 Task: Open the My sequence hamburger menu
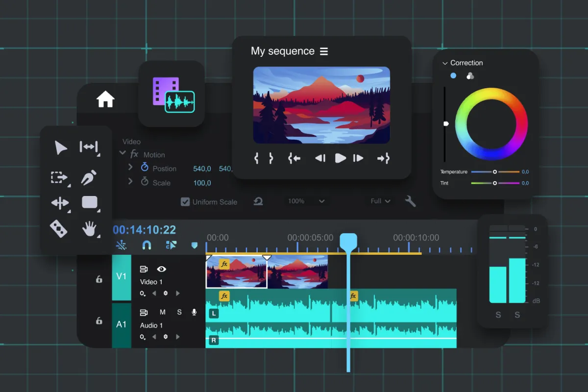click(x=324, y=51)
